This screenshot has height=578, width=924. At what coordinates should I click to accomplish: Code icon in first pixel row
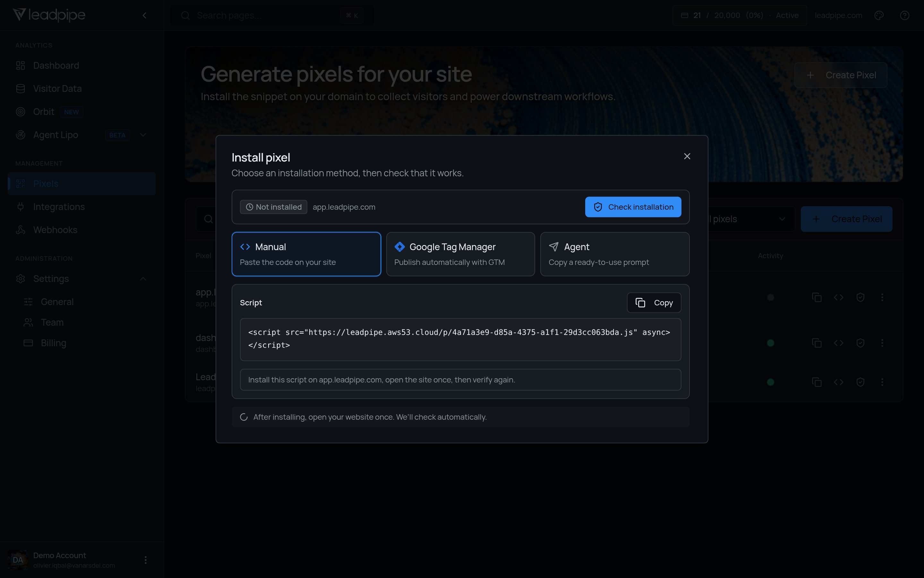pyautogui.click(x=838, y=297)
